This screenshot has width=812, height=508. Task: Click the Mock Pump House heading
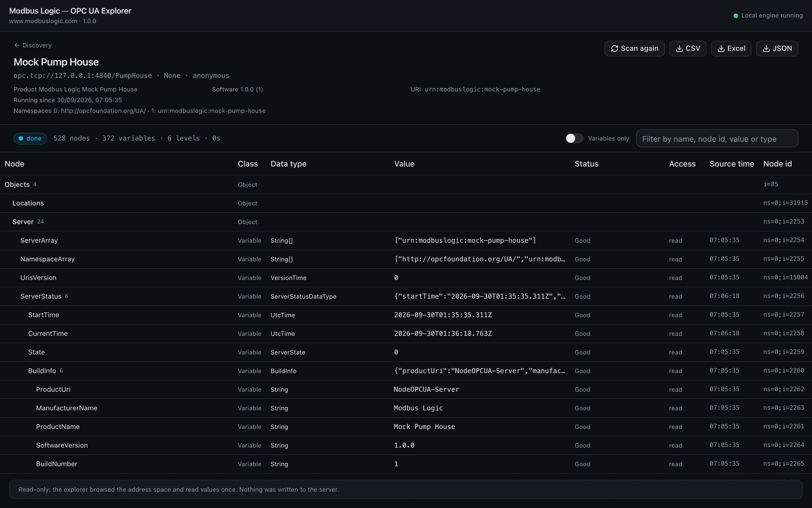(x=56, y=62)
